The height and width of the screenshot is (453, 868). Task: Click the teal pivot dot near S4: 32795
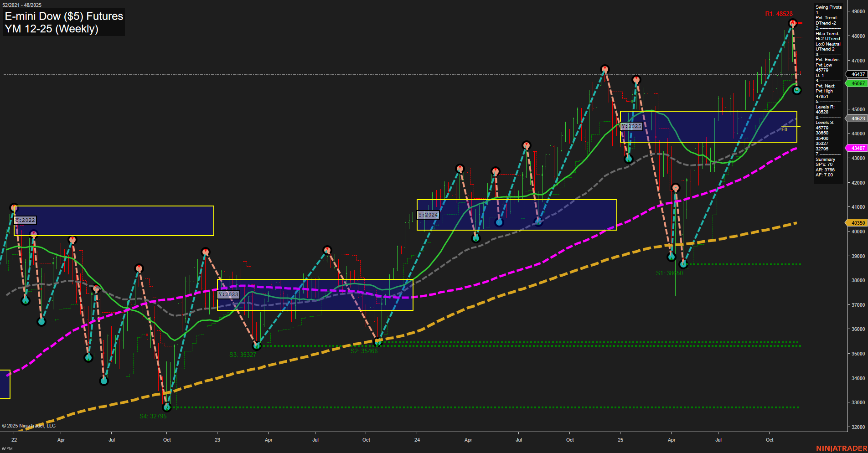click(x=167, y=407)
